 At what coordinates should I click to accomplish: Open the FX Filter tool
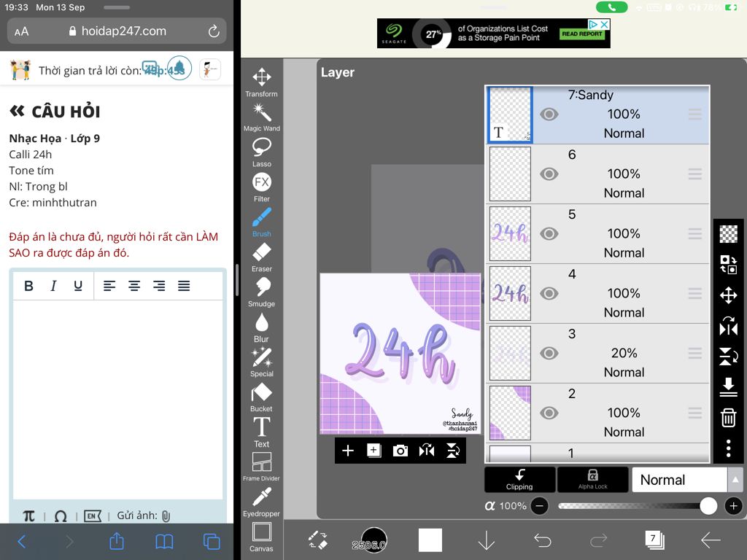pos(262,187)
